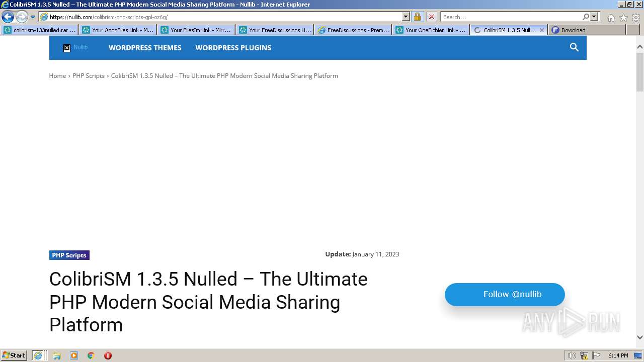Open the volume speaker tray icon
Viewport: 644px width, 362px height.
tap(572, 355)
